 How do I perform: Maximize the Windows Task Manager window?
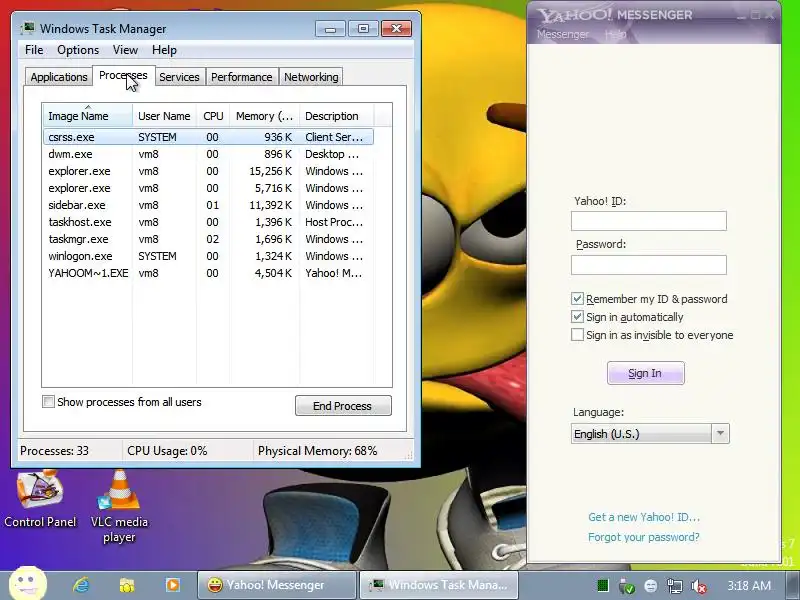coord(363,29)
